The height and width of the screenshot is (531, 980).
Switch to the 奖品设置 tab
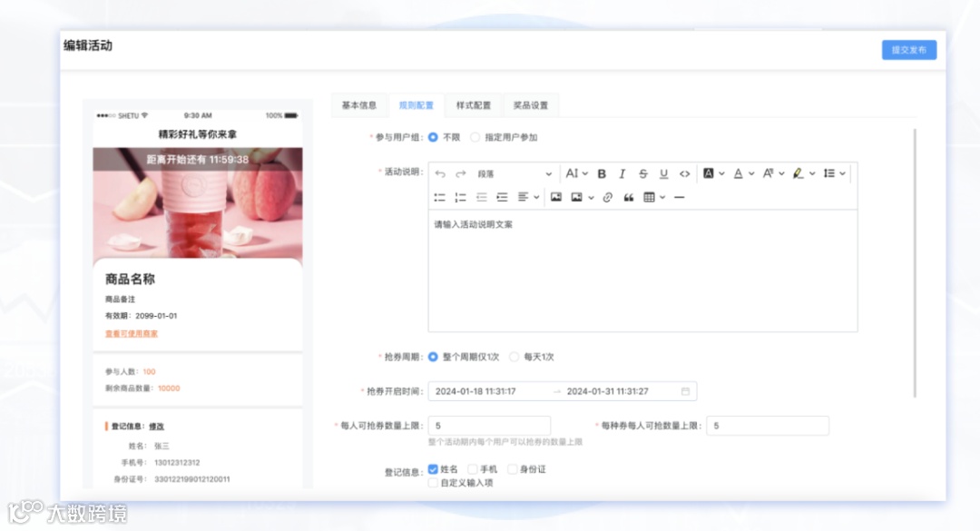click(x=531, y=105)
